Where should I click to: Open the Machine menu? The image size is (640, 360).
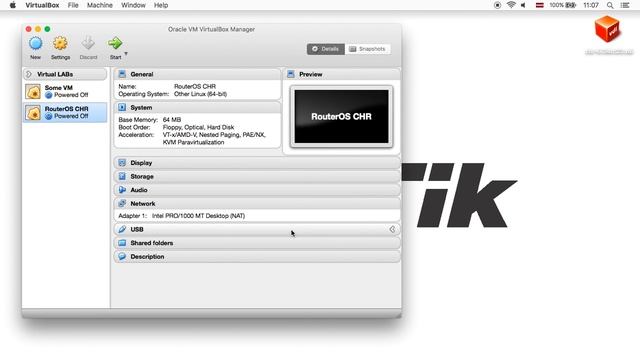pos(100,5)
